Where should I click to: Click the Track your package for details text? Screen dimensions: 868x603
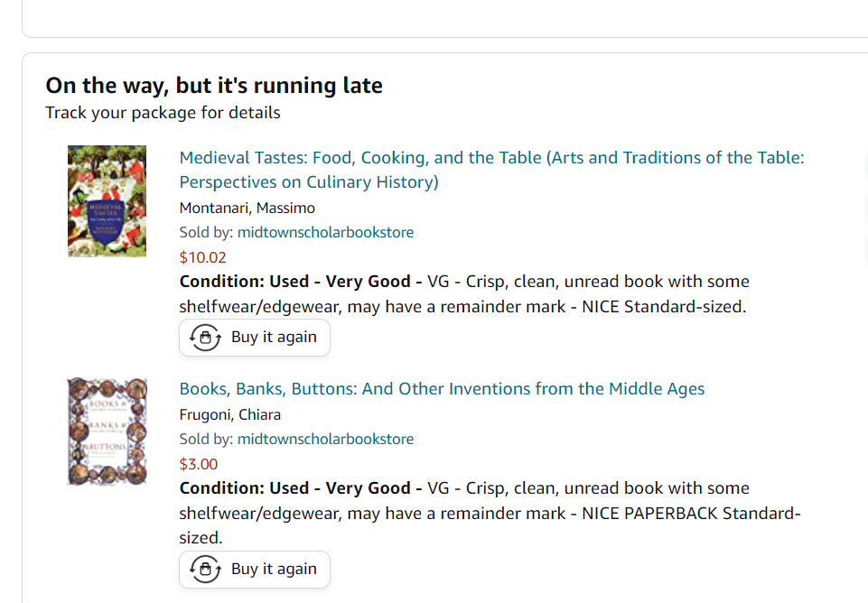tap(163, 112)
